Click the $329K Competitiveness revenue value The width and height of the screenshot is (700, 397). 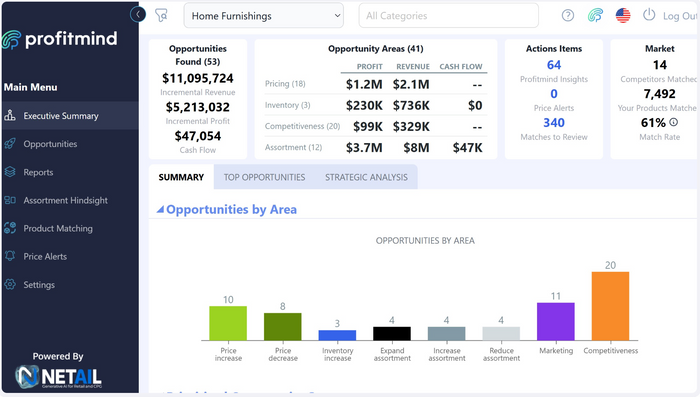coord(411,127)
